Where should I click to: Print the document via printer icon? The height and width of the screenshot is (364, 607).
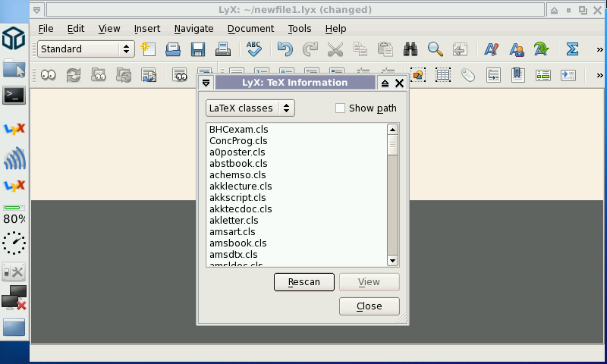click(x=223, y=49)
